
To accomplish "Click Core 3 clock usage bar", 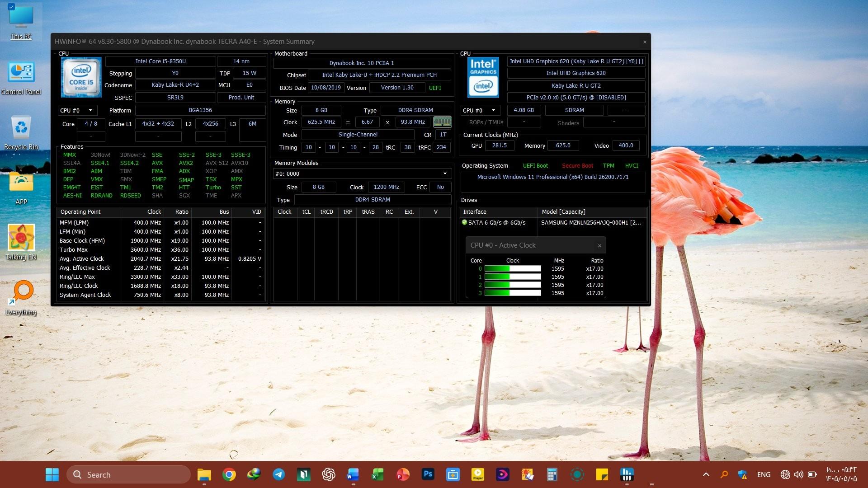I will click(x=513, y=293).
